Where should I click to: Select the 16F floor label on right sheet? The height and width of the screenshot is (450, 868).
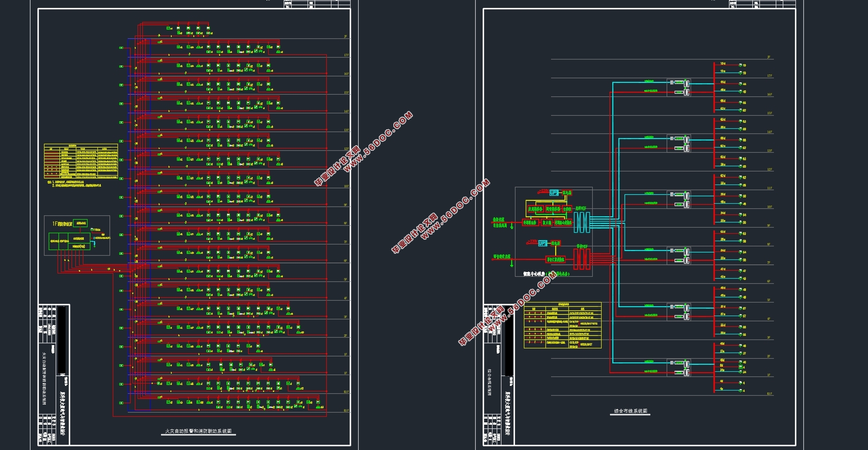pyautogui.click(x=769, y=95)
